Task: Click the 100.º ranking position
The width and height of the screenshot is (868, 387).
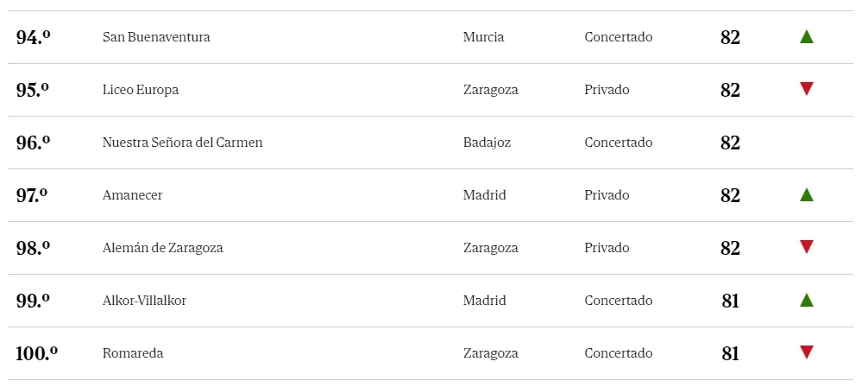Action: click(36, 353)
